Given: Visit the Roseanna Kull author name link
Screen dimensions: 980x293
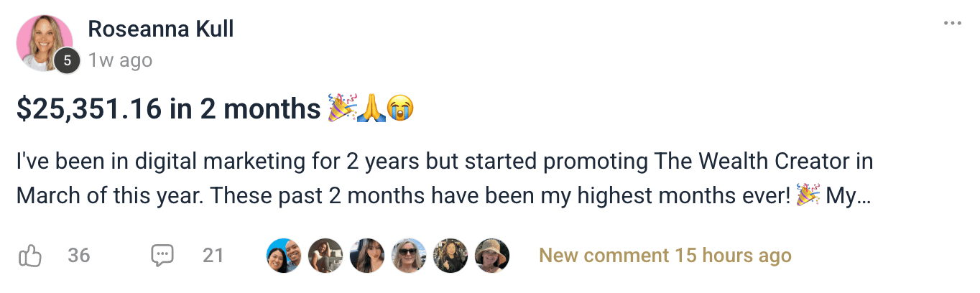Looking at the screenshot, I should pyautogui.click(x=160, y=29).
